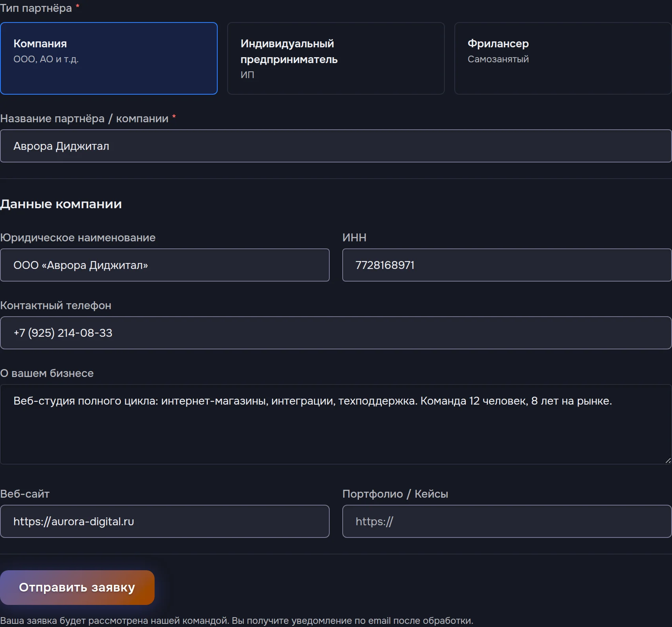The height and width of the screenshot is (627, 672).
Task: Click the Тип партнёра label
Action: (36, 8)
